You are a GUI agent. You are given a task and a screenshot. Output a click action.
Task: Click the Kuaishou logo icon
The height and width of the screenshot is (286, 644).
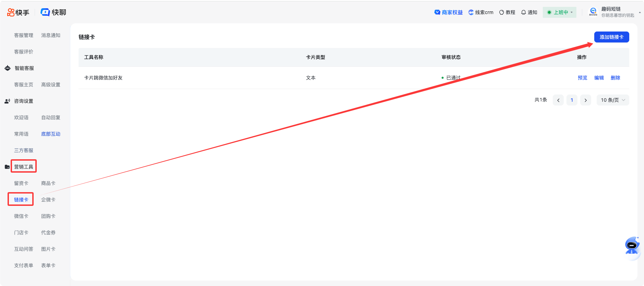11,12
